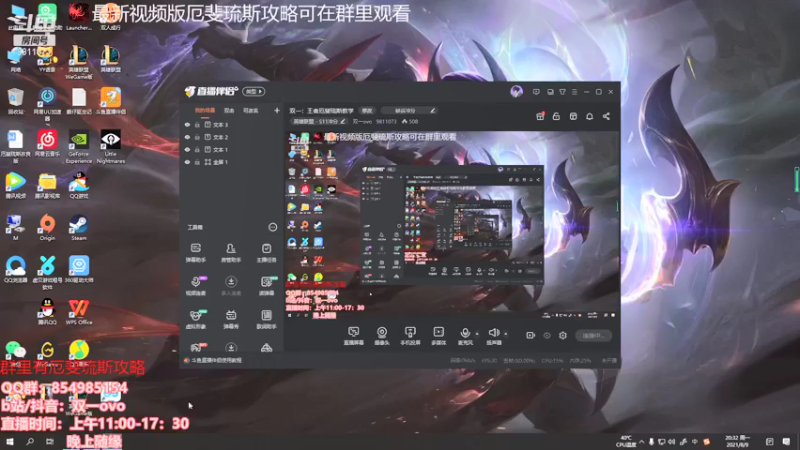Open WPS Office desktop shortcut
Viewport: 800px width, 450px height.
[79, 312]
